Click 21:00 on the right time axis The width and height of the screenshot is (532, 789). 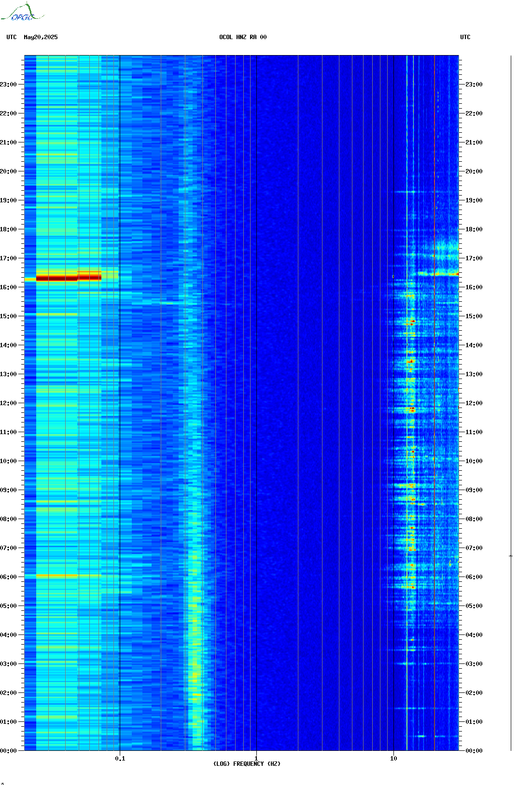coord(474,142)
